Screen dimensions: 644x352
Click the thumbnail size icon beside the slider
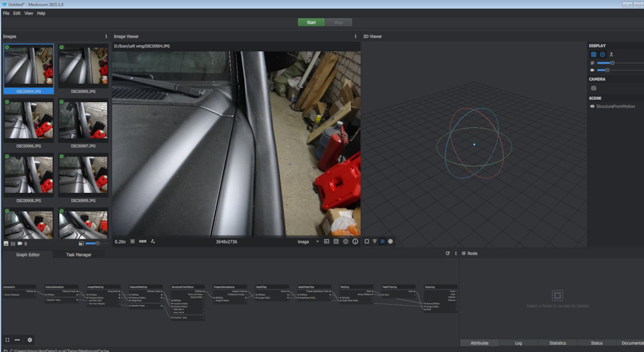coord(81,243)
